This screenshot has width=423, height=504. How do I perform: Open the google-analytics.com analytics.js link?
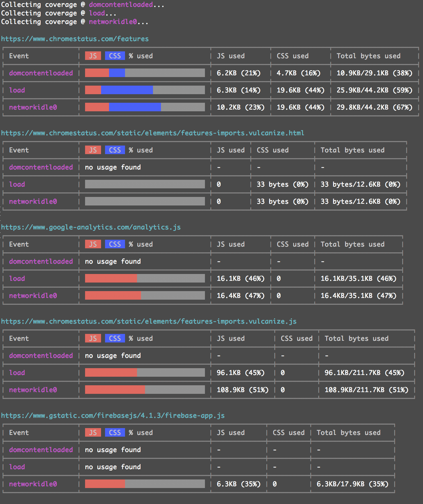pos(91,227)
